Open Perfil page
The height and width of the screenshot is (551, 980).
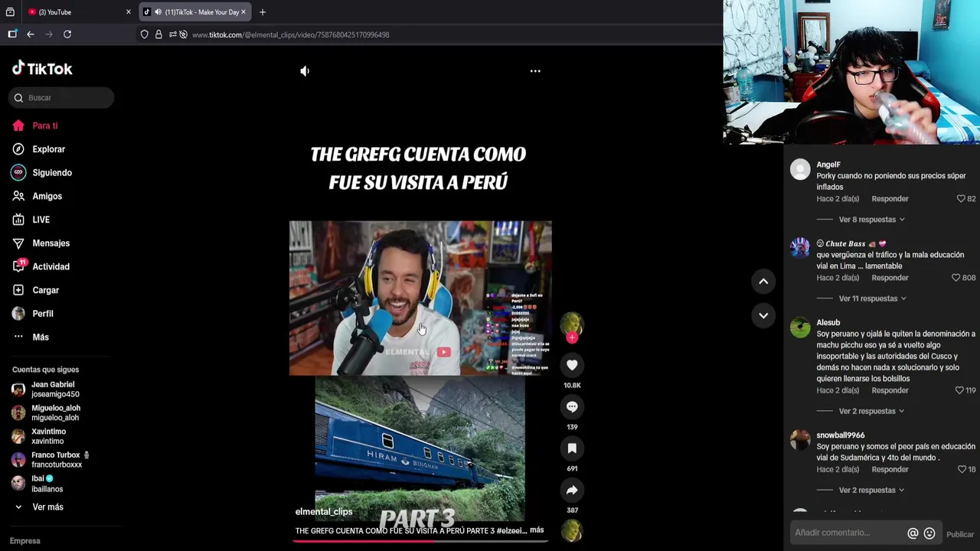33,314
